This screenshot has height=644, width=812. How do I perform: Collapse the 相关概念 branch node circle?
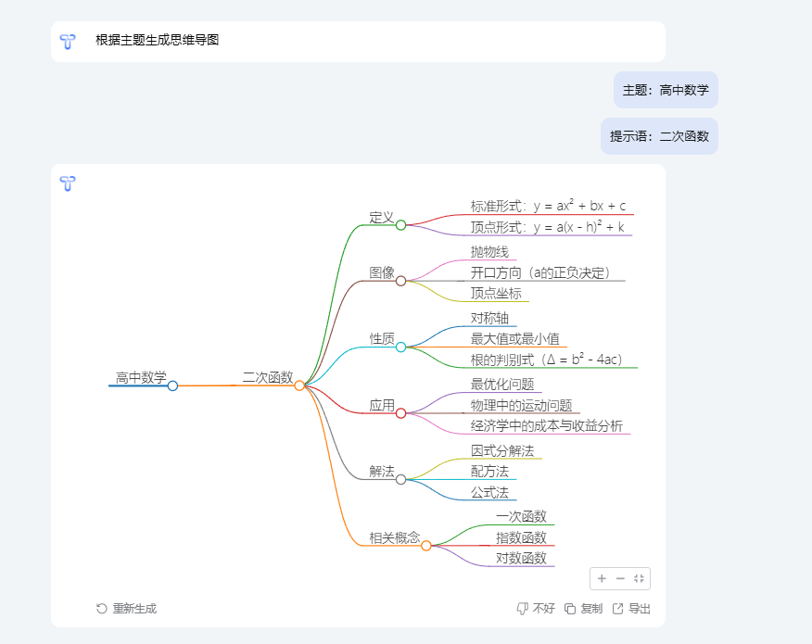click(x=426, y=546)
